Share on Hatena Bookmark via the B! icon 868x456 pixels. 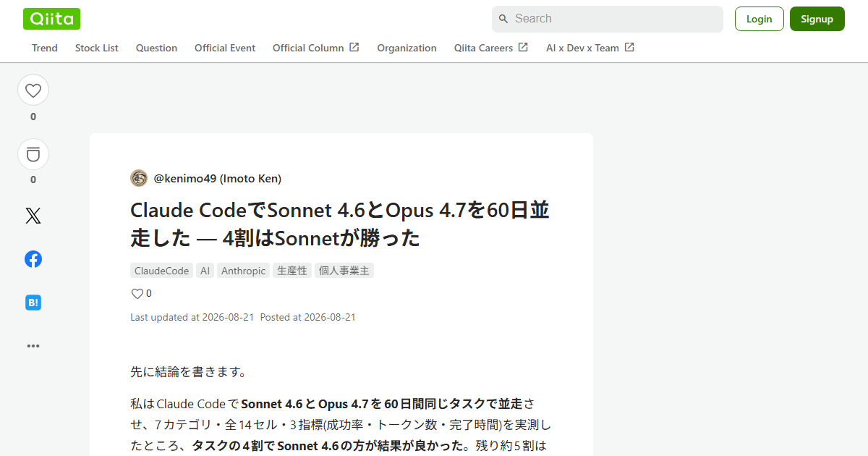pos(33,303)
